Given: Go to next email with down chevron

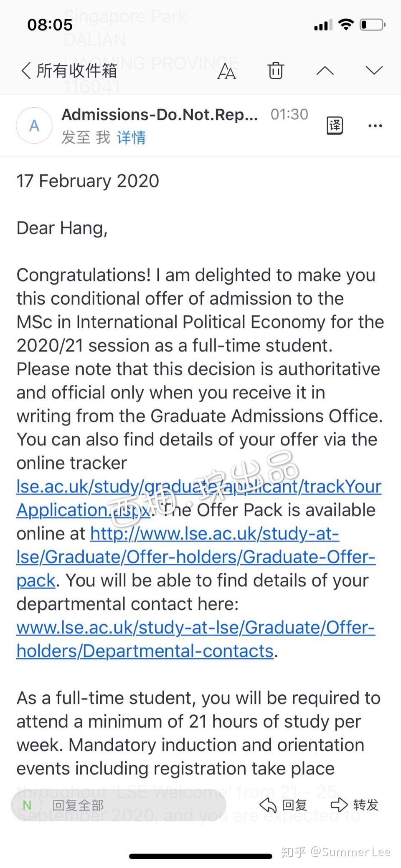Looking at the screenshot, I should tap(374, 70).
